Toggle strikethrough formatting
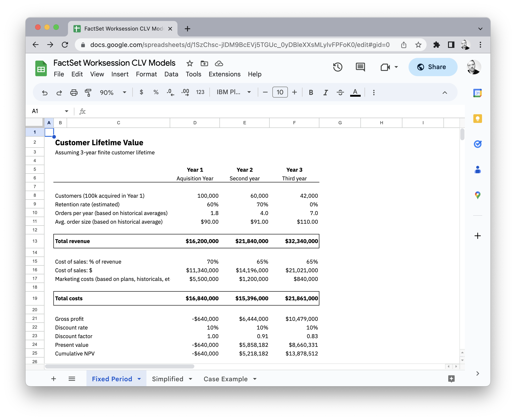Viewport: 516px width, 420px height. (340, 92)
